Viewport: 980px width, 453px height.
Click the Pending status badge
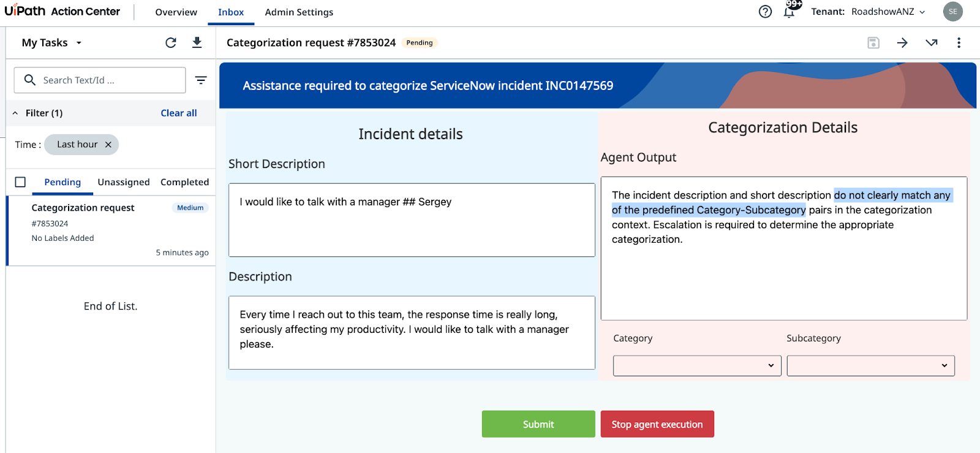420,42
